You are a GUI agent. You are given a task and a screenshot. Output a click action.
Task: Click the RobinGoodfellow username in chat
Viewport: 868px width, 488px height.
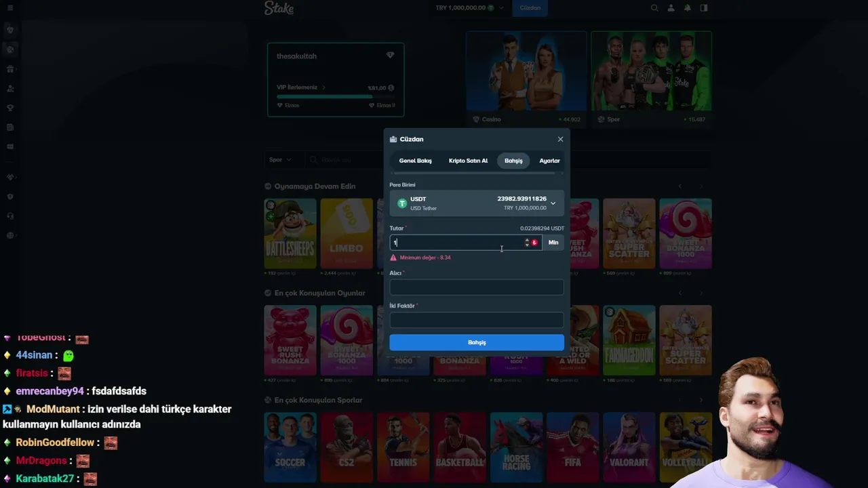(x=55, y=443)
